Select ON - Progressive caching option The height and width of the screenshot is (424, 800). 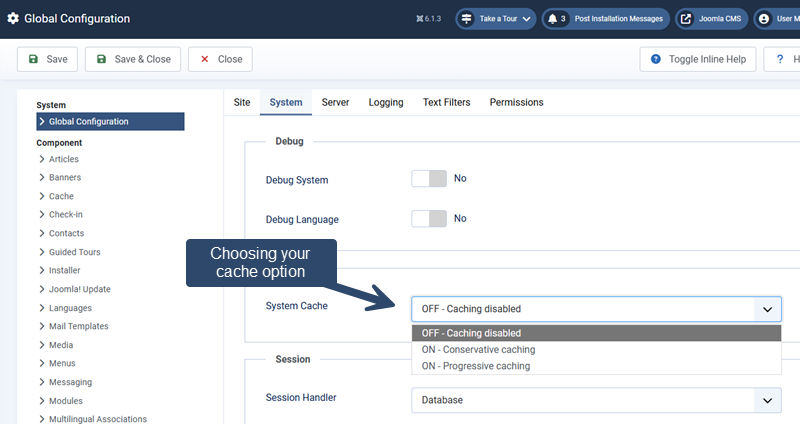pyautogui.click(x=596, y=366)
